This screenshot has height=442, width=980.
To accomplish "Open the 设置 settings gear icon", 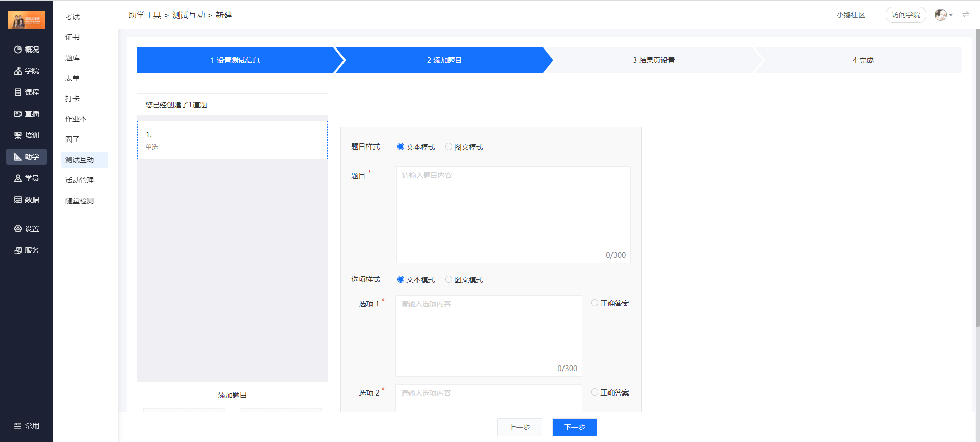I will tap(18, 229).
